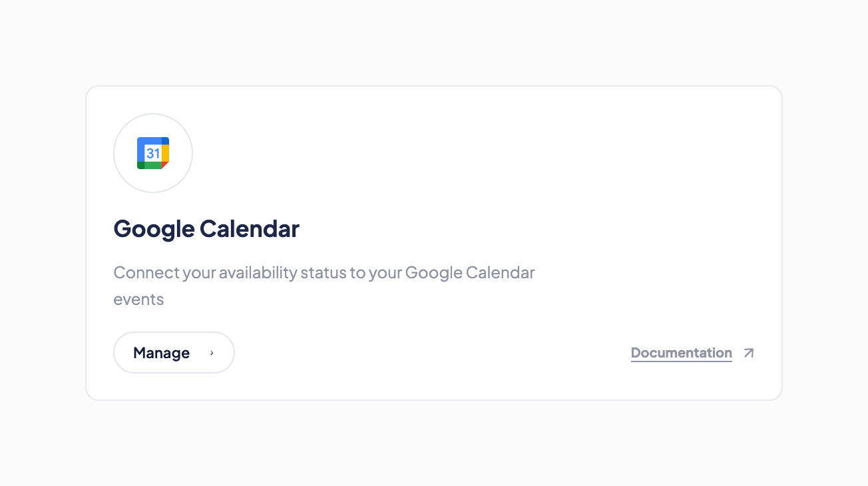Click the Google Calendar logo icon
This screenshot has width=868, height=486.
pos(153,153)
